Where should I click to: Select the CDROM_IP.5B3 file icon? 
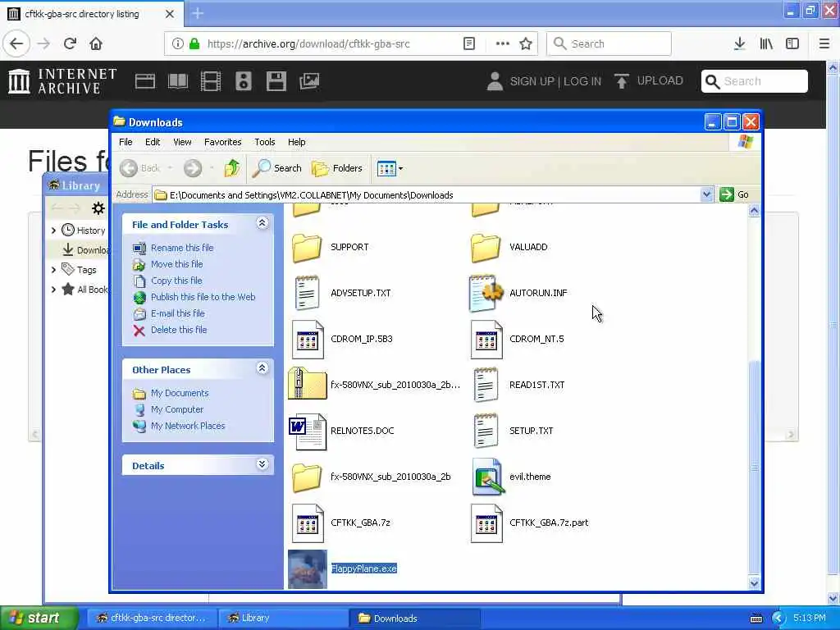coord(308,339)
